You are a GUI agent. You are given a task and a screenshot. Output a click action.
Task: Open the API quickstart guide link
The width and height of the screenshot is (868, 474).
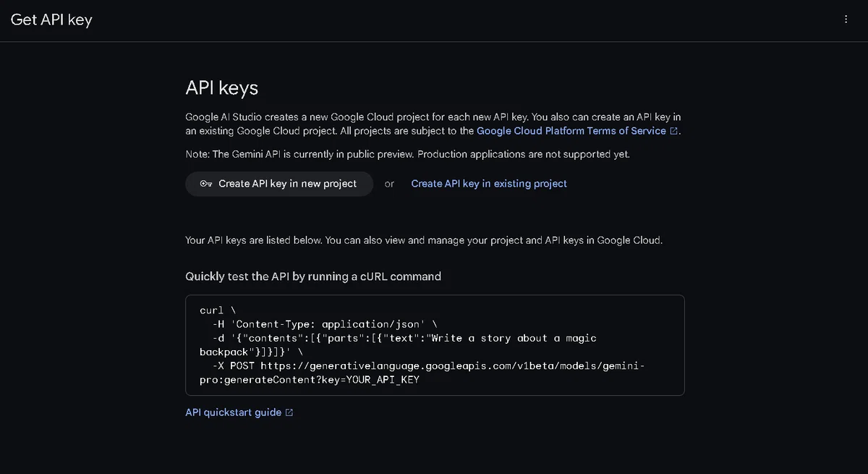[x=233, y=412]
